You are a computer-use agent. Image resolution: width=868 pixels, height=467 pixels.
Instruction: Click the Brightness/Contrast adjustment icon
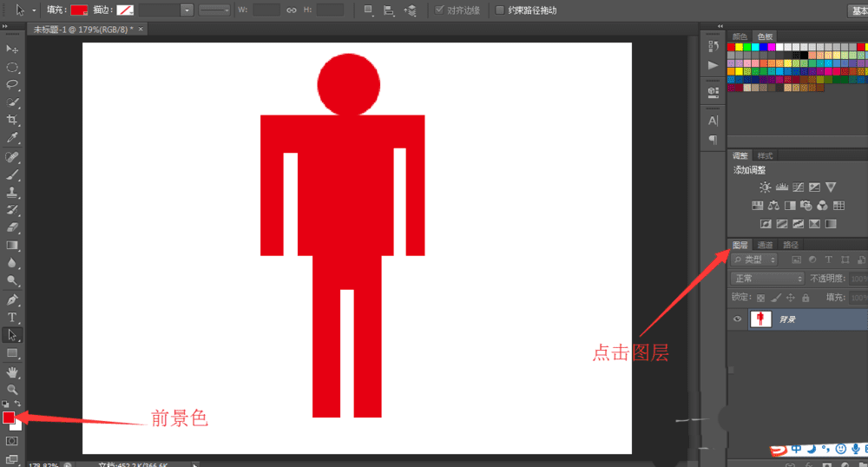(x=765, y=187)
